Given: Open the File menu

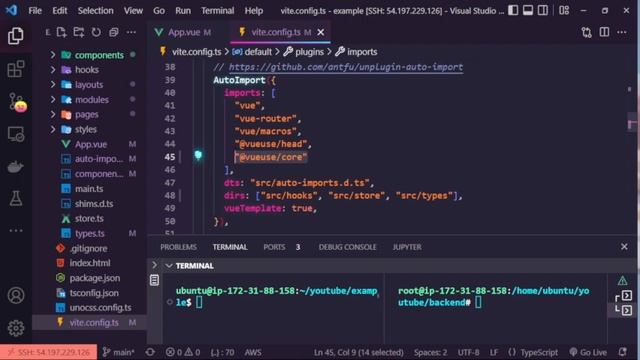Looking at the screenshot, I should [x=35, y=11].
